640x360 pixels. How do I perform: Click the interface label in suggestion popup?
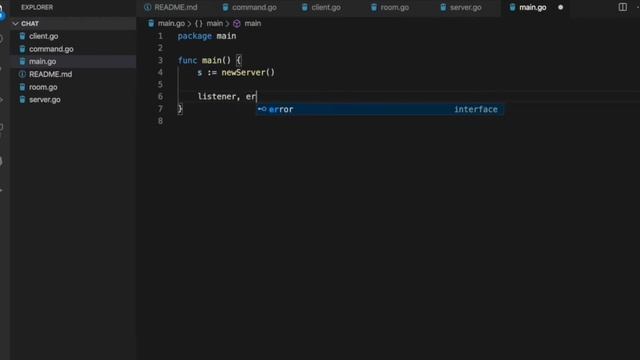tap(476, 109)
